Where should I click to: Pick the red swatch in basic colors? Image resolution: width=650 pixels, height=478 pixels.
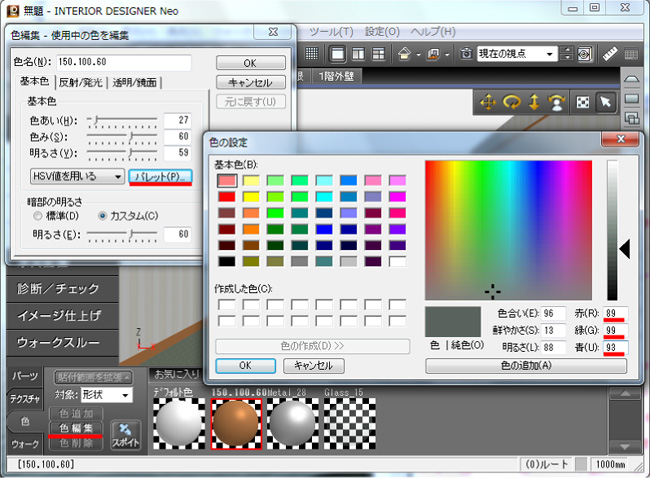(228, 197)
